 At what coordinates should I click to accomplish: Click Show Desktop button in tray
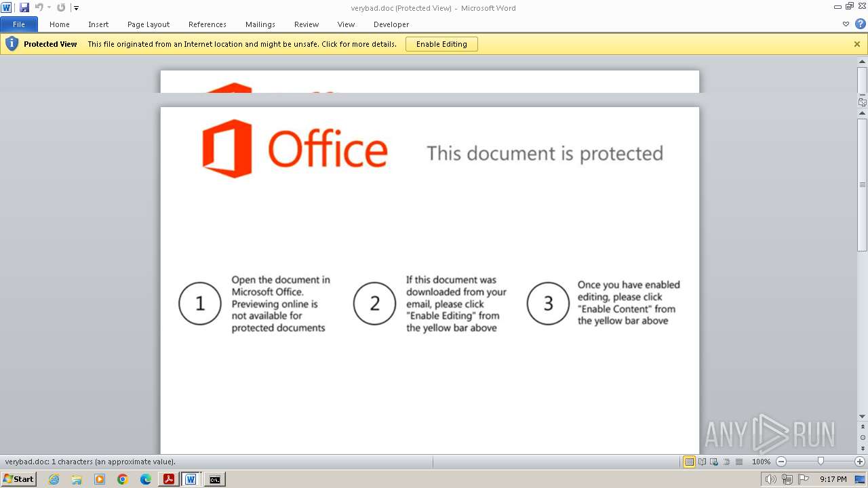pyautogui.click(x=861, y=479)
